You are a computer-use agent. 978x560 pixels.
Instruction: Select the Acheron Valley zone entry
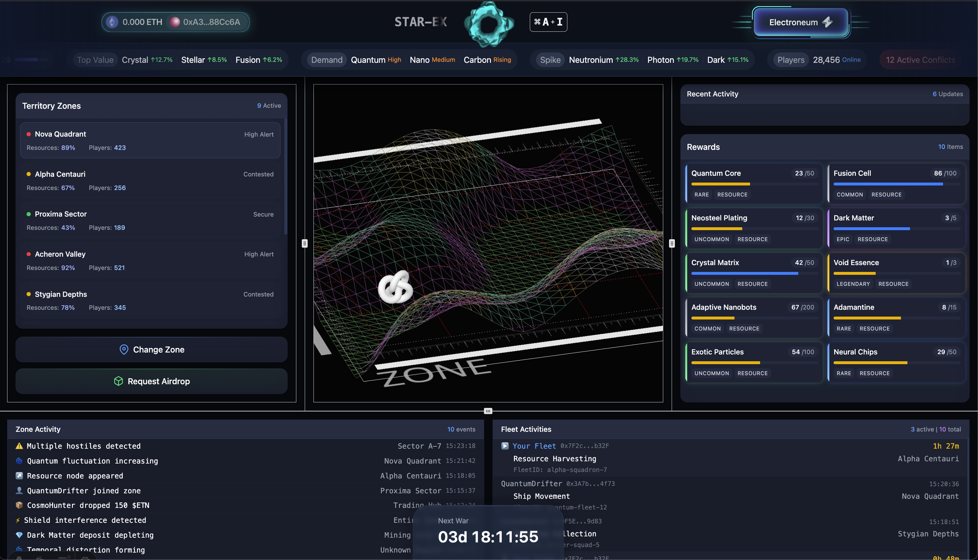click(x=150, y=260)
